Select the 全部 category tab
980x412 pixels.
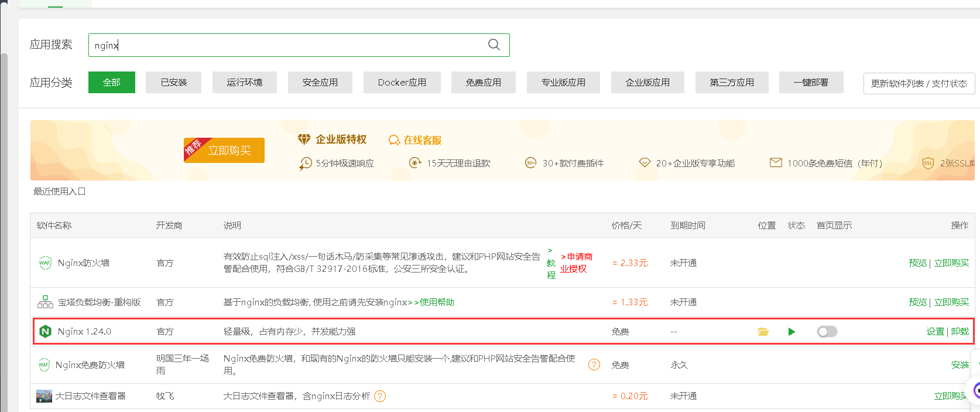coord(112,83)
